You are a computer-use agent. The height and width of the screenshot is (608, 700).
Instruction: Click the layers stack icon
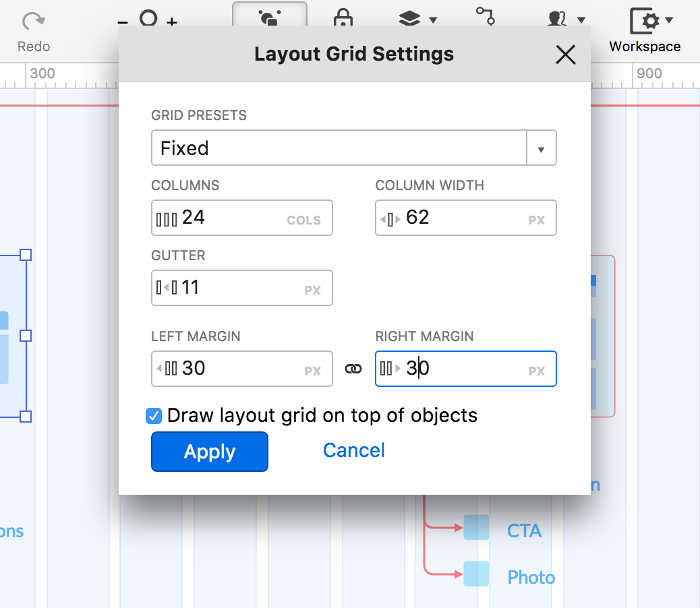[x=409, y=19]
